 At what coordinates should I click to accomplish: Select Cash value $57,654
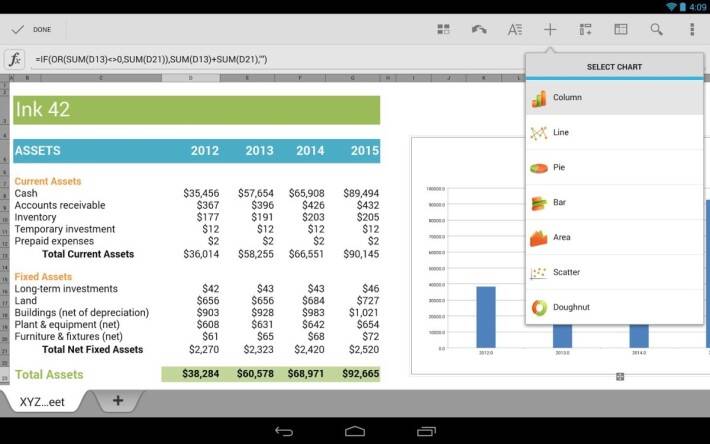click(x=256, y=193)
